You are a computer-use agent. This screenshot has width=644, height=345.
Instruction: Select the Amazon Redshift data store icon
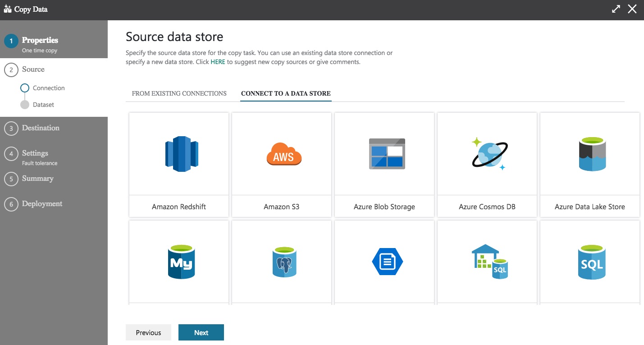[x=182, y=154]
